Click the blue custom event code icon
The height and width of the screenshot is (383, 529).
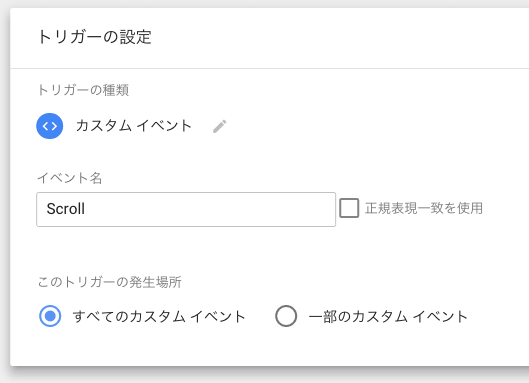click(50, 126)
